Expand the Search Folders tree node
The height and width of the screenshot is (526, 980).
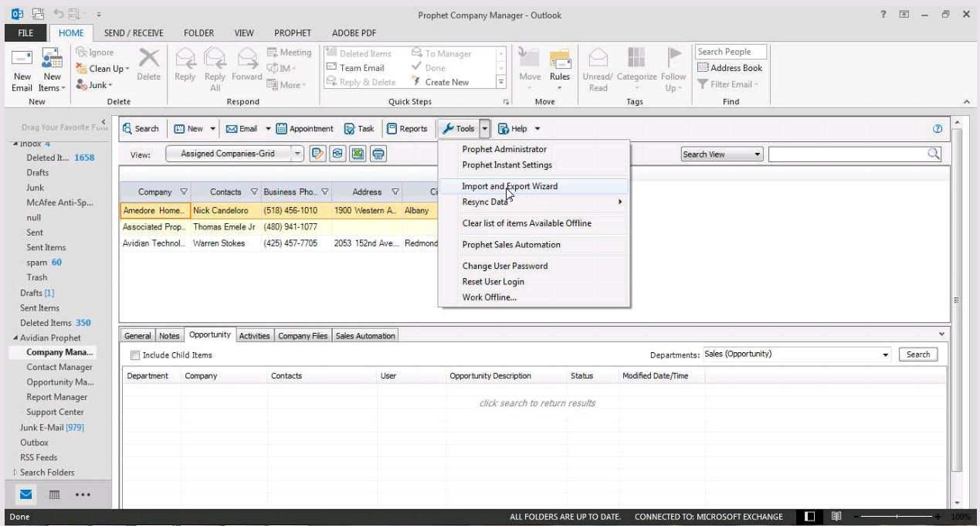point(15,473)
